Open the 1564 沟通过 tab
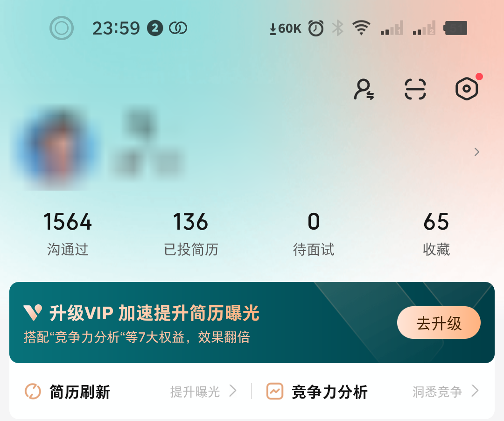The image size is (504, 421). click(68, 234)
